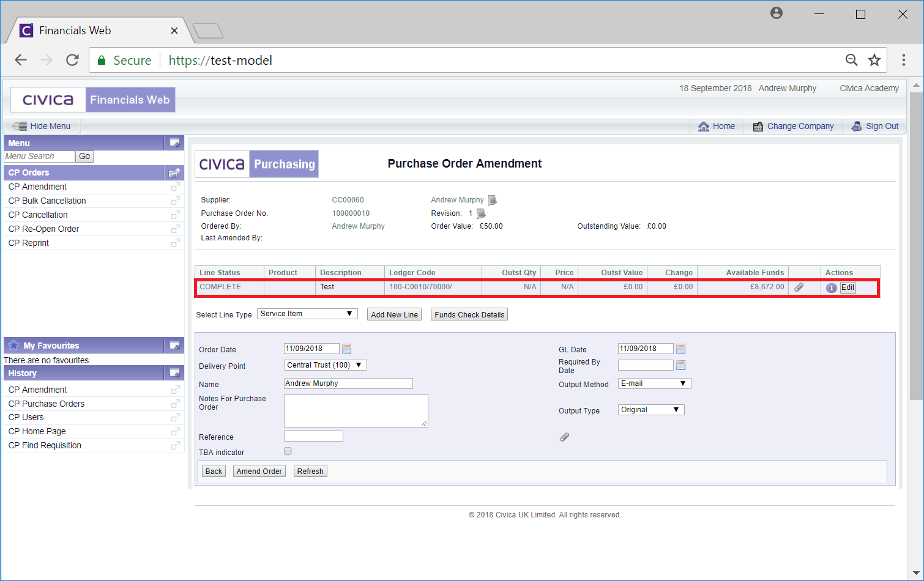Open CP Purchase Orders history item in new window icon
924x581 pixels.
click(x=176, y=404)
